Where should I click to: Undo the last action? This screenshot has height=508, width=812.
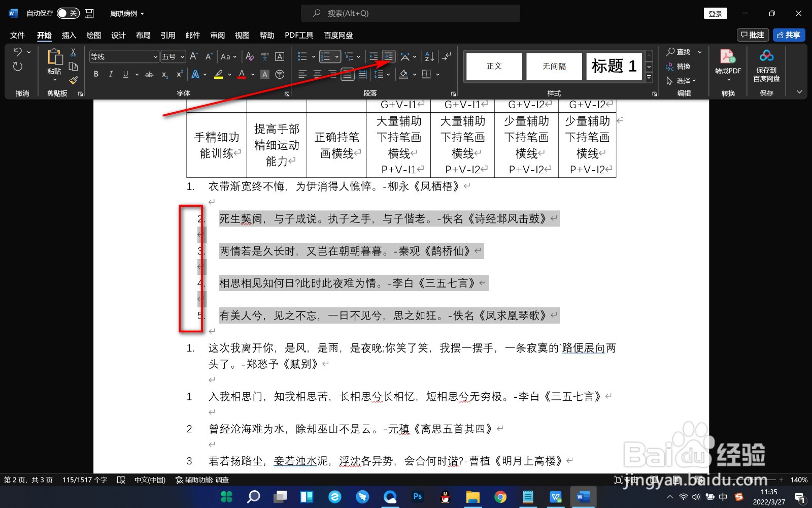(18, 52)
